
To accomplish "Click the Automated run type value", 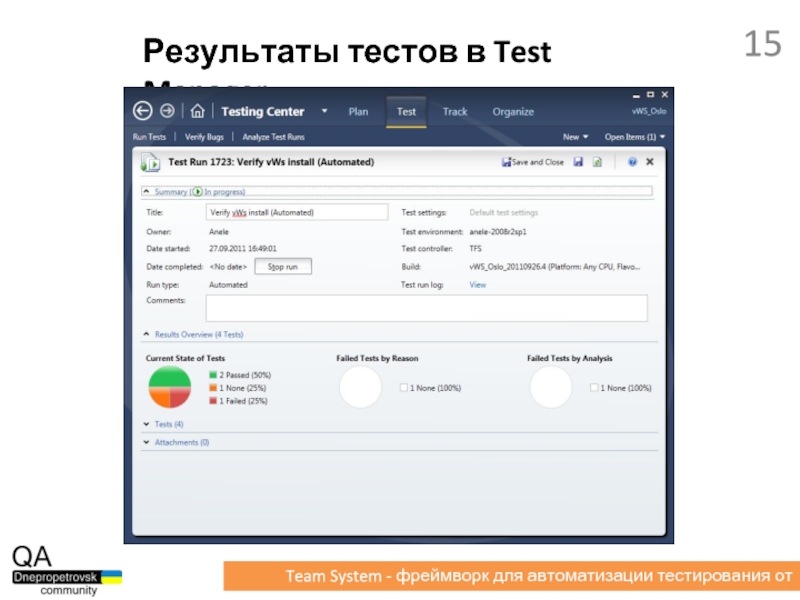I will [x=228, y=285].
